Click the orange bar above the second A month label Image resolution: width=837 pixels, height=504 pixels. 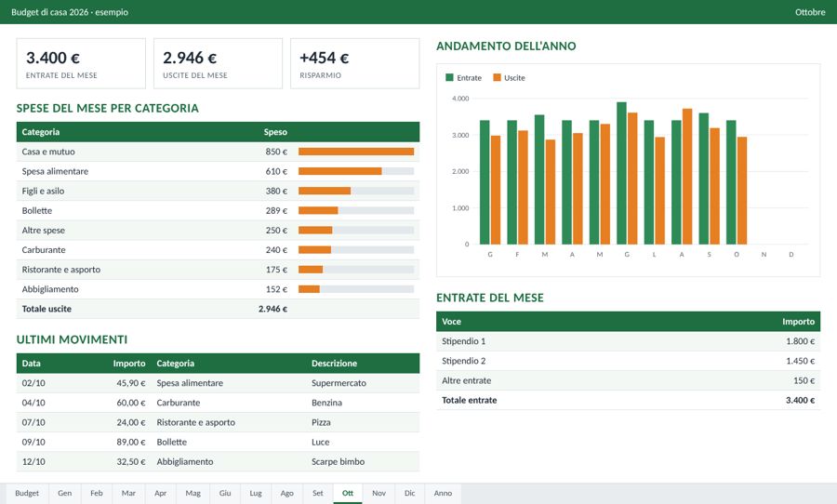(x=687, y=177)
